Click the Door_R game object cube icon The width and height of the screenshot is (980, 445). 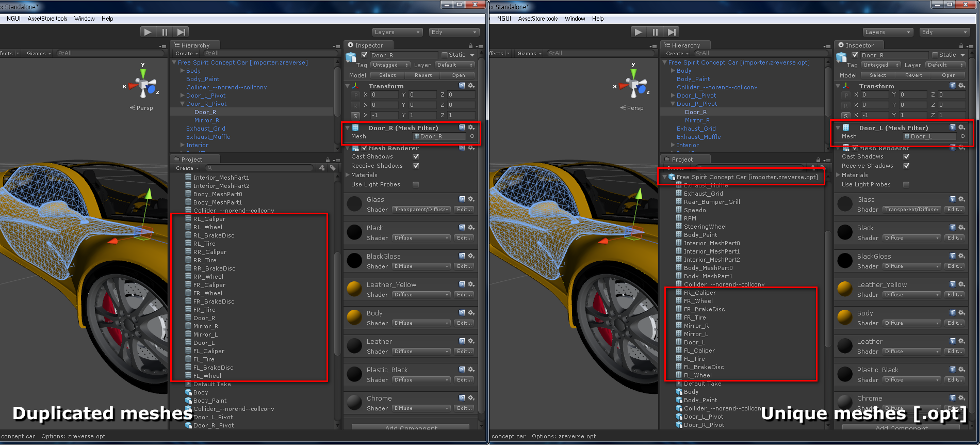[351, 57]
